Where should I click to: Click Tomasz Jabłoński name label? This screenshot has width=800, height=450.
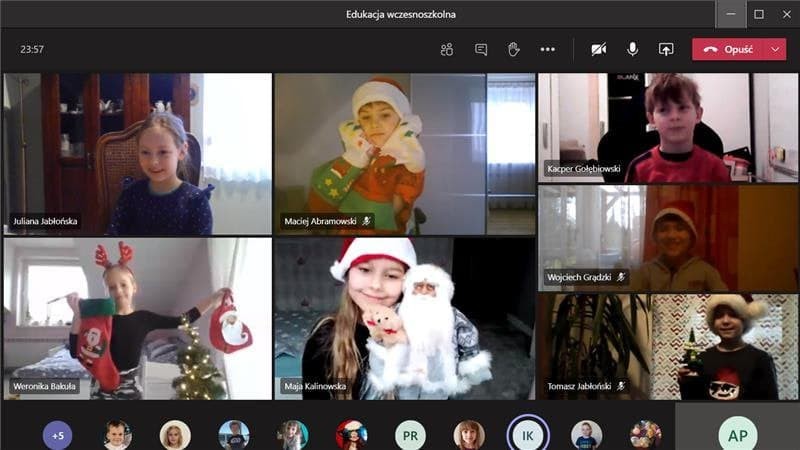(x=579, y=386)
